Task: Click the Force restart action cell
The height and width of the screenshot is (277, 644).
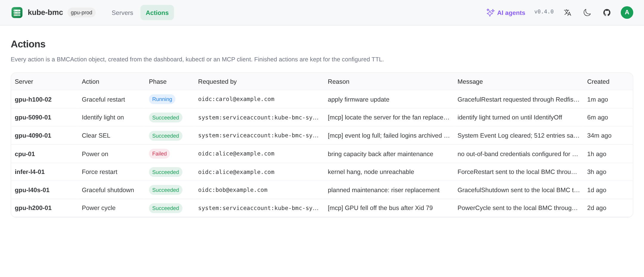Action: pyautogui.click(x=100, y=172)
